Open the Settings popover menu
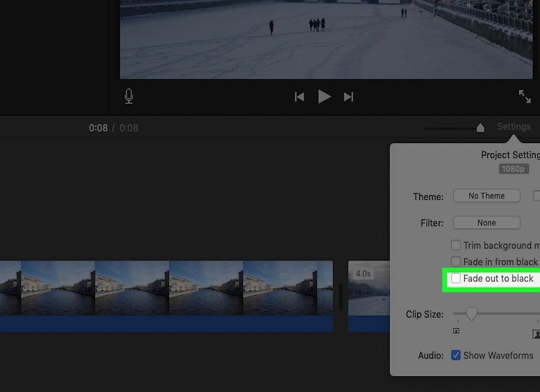The height and width of the screenshot is (392, 540). click(514, 127)
